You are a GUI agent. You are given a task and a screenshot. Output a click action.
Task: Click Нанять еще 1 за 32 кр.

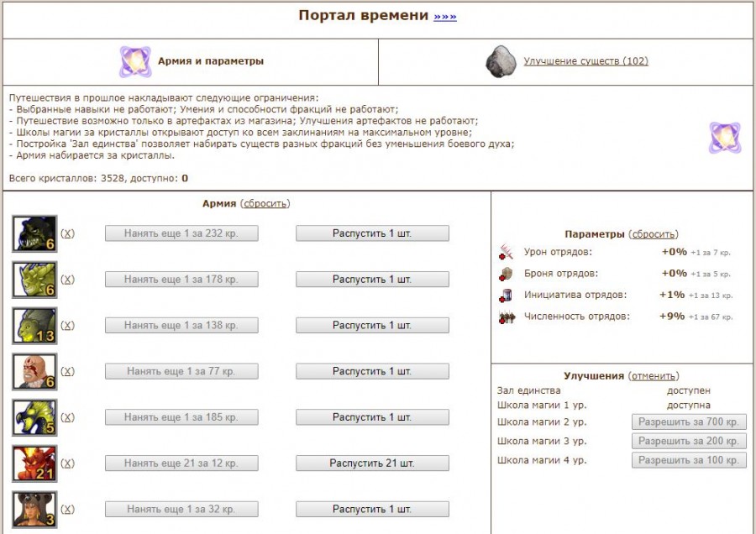(181, 510)
